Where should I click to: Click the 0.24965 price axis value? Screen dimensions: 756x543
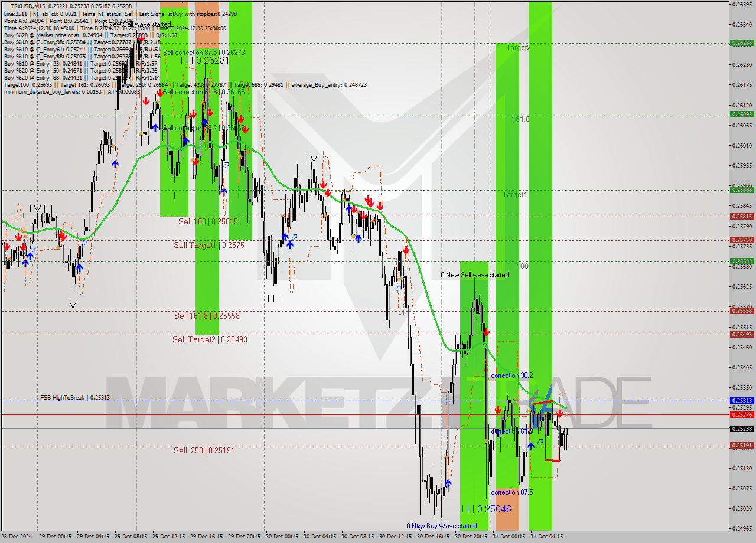coord(742,529)
